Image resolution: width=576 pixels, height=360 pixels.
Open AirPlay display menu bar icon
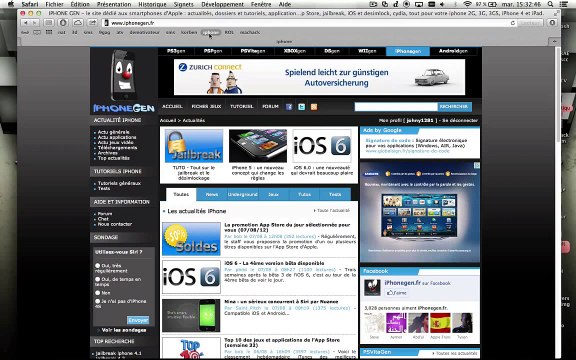point(419,4)
